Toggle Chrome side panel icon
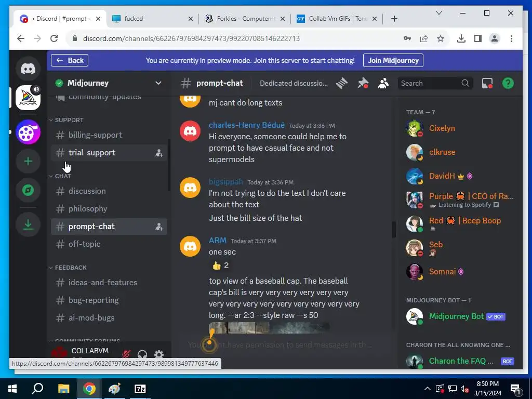This screenshot has width=532, height=399. click(x=478, y=38)
